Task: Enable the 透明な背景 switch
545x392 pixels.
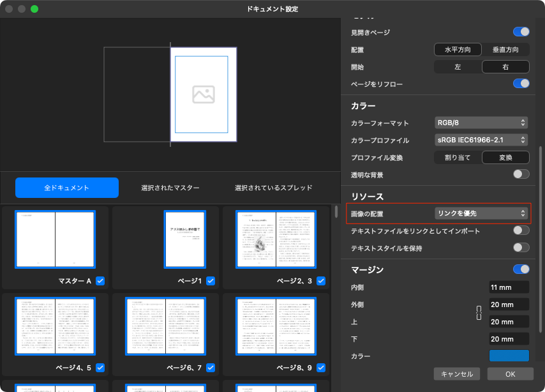Action: (521, 174)
